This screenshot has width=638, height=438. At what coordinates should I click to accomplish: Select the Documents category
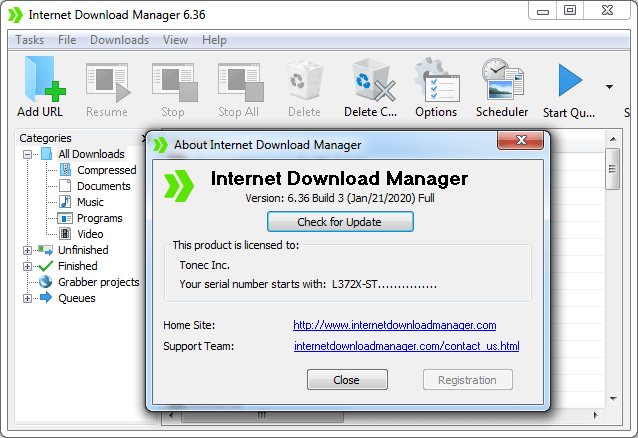[104, 186]
